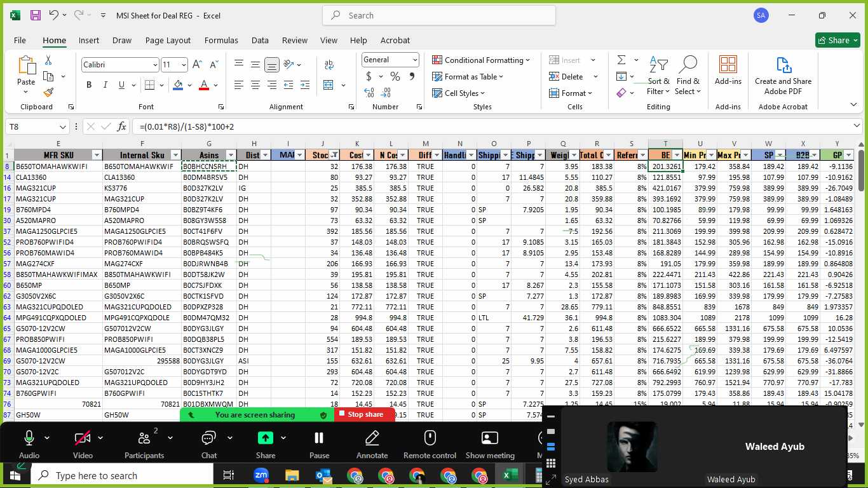
Task: Click the Undo arrow icon
Action: point(54,15)
